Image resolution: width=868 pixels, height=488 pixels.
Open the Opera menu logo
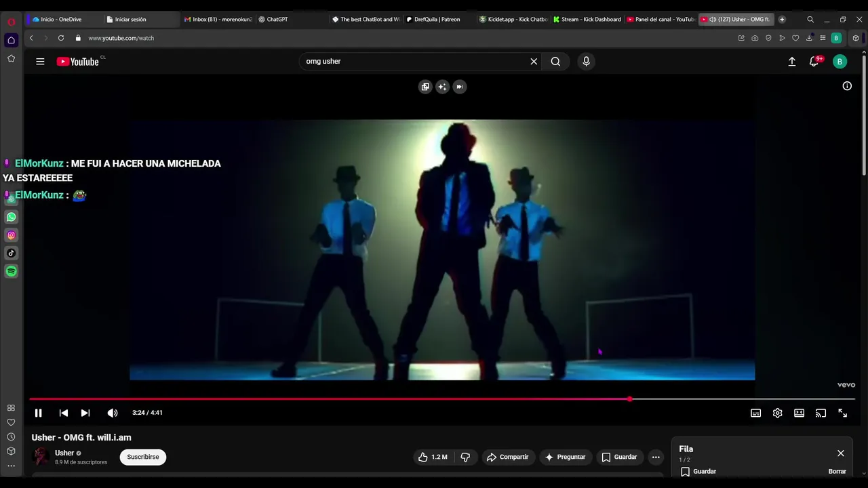tap(11, 22)
